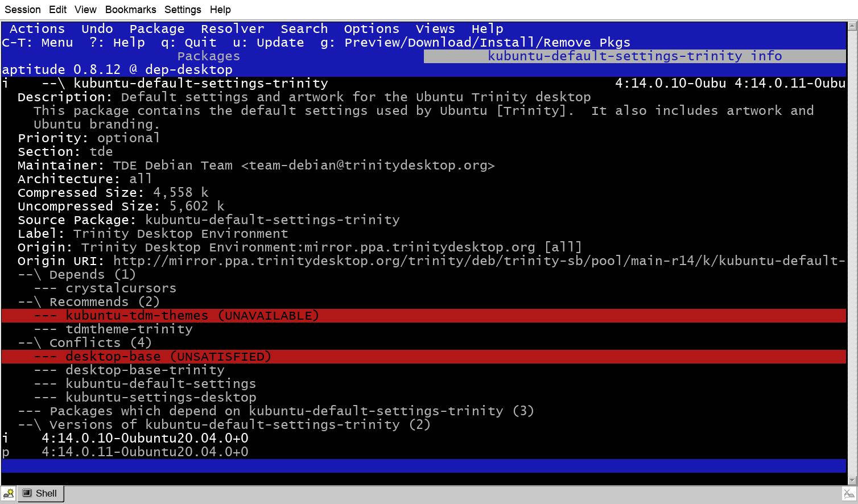This screenshot has width=858, height=504.
Task: Open aptitude Search menu
Action: click(304, 29)
